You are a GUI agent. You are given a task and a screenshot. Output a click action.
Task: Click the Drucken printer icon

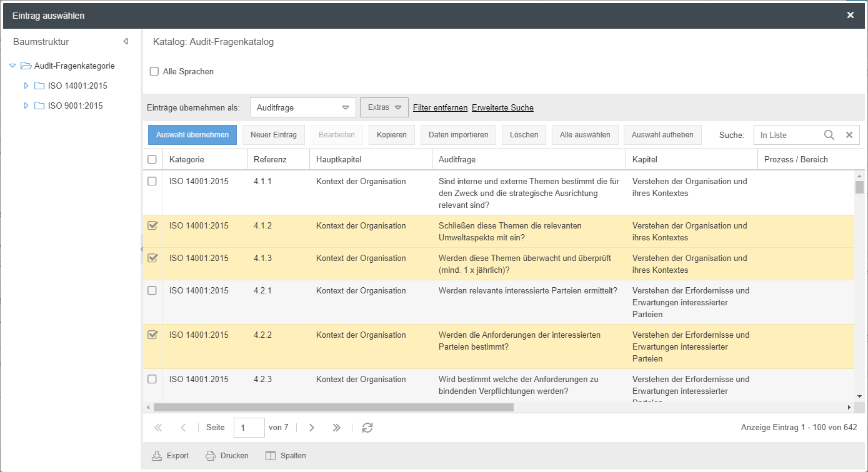(x=211, y=456)
